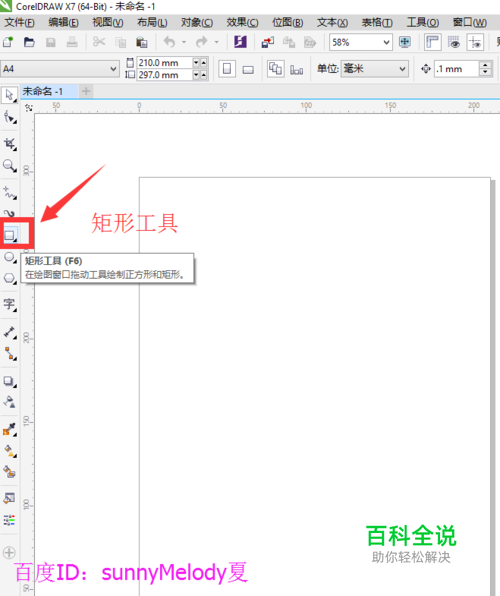Apply layout to all pages
500x596 pixels.
tap(275, 69)
